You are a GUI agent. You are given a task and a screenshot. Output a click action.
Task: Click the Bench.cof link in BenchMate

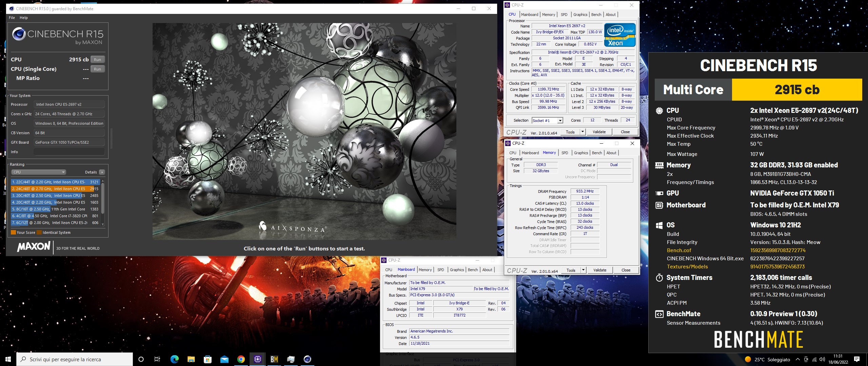click(679, 250)
